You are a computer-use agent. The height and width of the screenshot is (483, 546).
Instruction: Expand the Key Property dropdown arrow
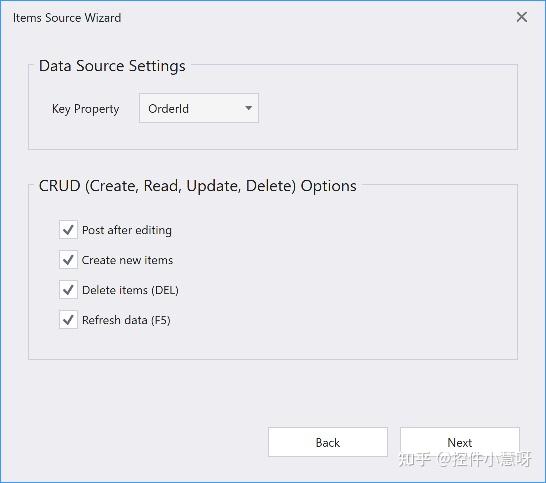pyautogui.click(x=248, y=108)
